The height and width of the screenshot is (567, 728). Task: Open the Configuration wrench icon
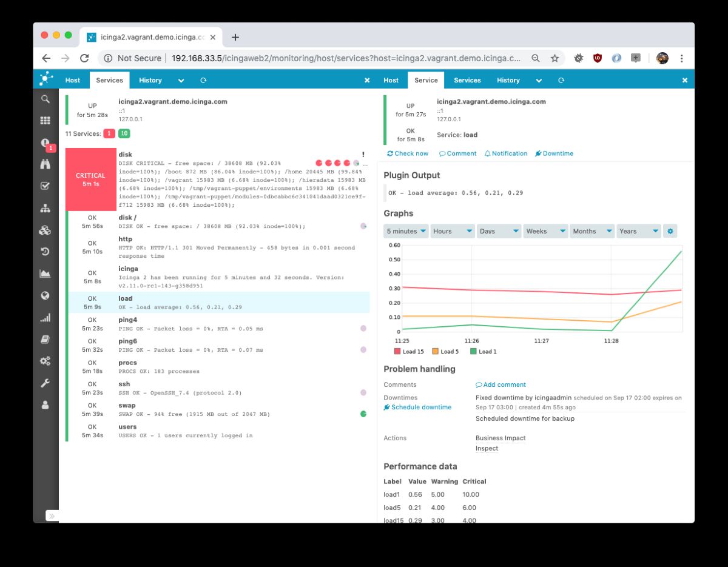pyautogui.click(x=45, y=383)
